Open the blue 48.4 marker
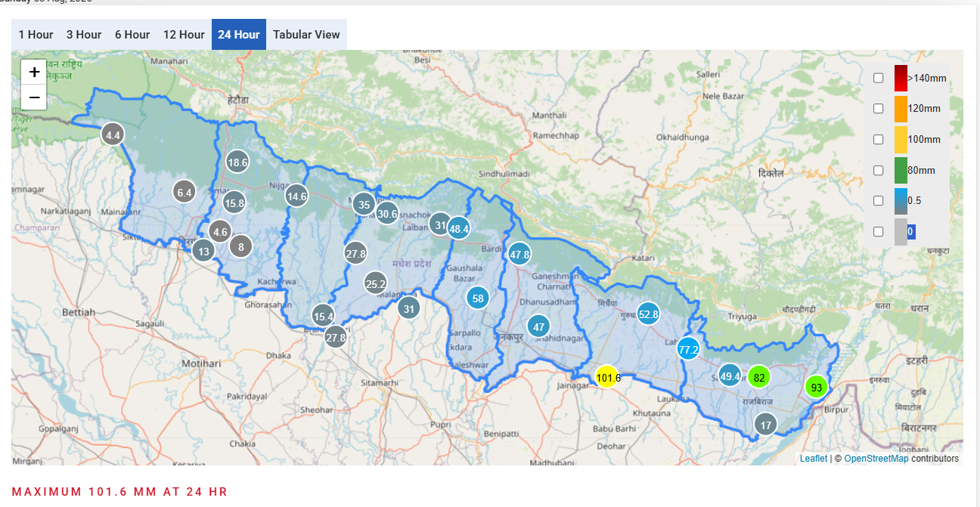This screenshot has height=507, width=980. pyautogui.click(x=459, y=227)
